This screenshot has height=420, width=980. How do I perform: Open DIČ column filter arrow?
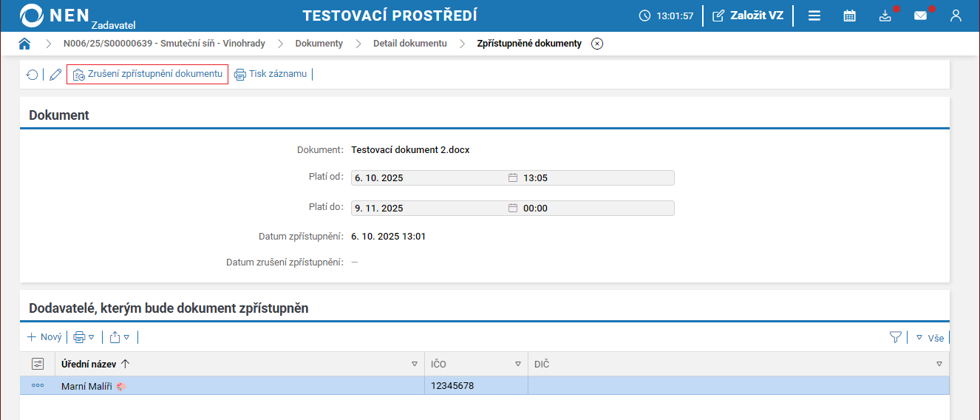pos(939,364)
